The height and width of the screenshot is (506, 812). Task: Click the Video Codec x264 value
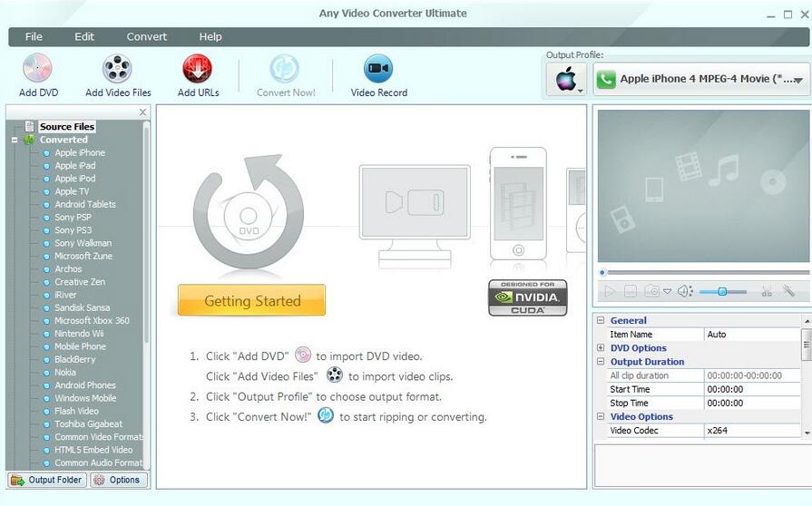[752, 431]
